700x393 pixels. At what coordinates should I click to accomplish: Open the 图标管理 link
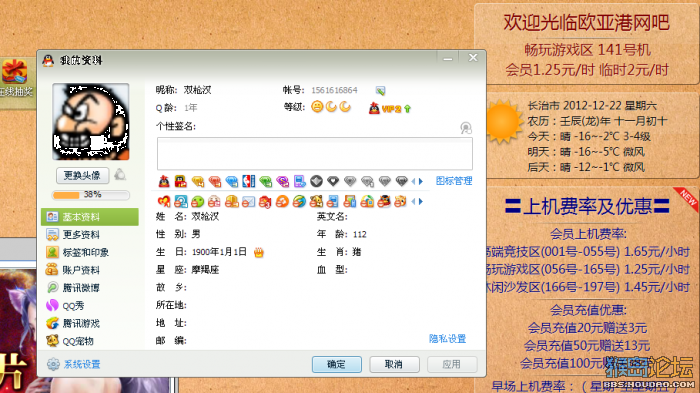point(454,181)
